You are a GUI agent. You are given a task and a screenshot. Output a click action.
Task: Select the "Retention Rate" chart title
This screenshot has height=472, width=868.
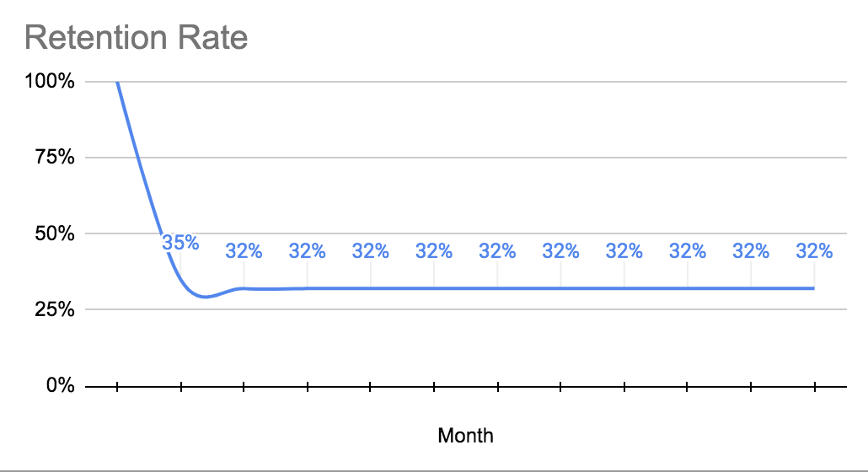137,38
